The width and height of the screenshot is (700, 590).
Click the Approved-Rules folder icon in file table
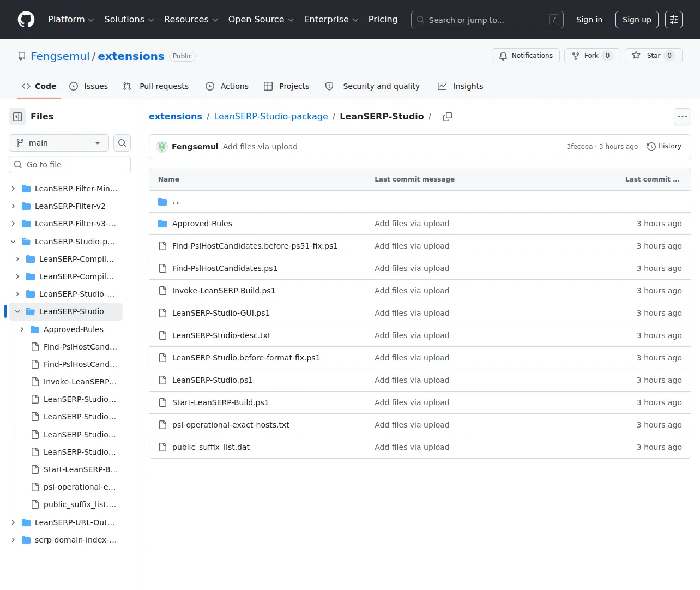pos(162,224)
